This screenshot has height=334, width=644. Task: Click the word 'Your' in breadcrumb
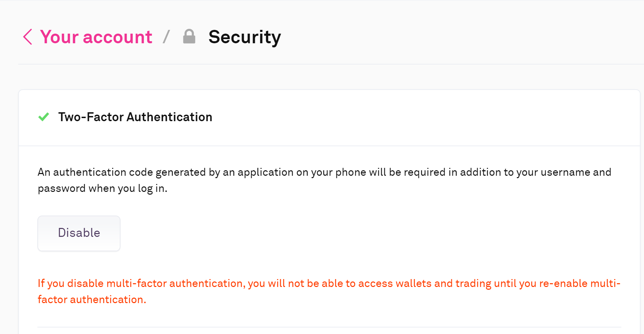click(59, 37)
